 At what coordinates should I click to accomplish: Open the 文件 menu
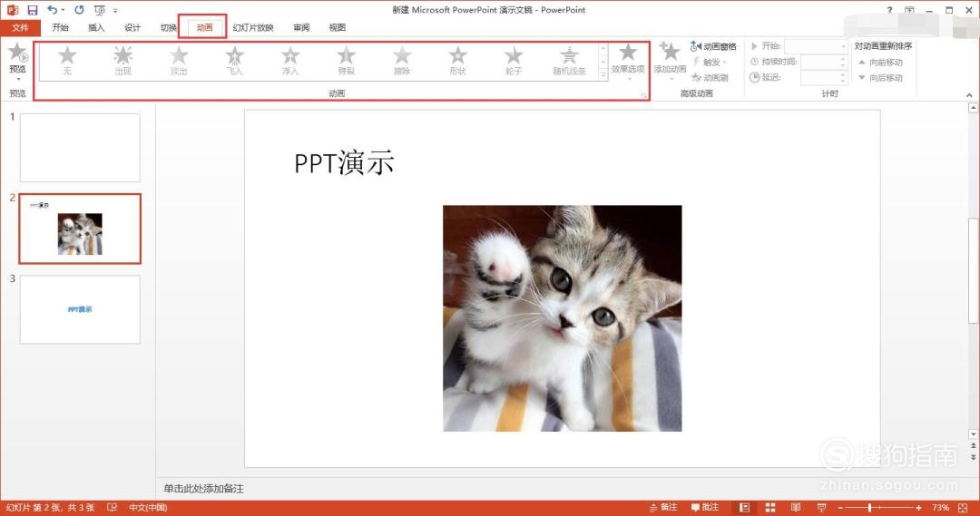(x=20, y=27)
